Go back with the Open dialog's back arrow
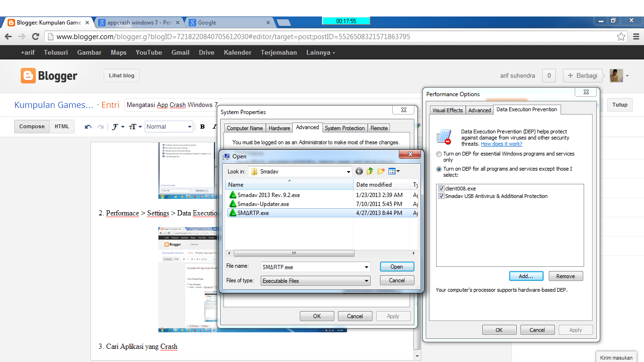The width and height of the screenshot is (644, 362). [359, 172]
